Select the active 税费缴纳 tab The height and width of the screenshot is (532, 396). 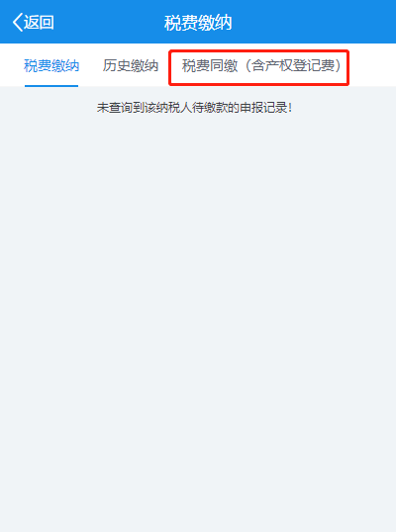coord(51,66)
